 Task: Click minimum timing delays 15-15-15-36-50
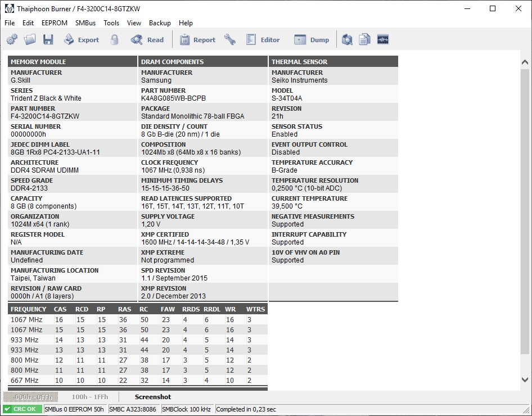point(165,188)
